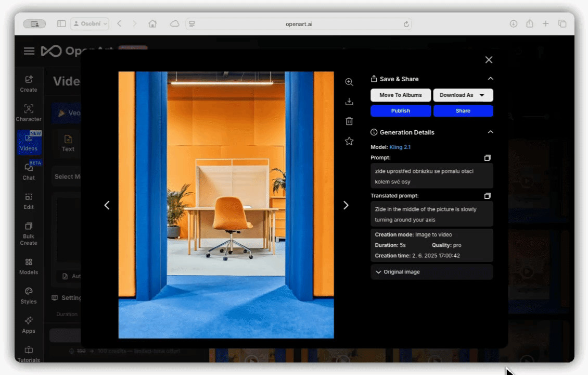
Task: Go back in browser history
Action: (x=119, y=23)
